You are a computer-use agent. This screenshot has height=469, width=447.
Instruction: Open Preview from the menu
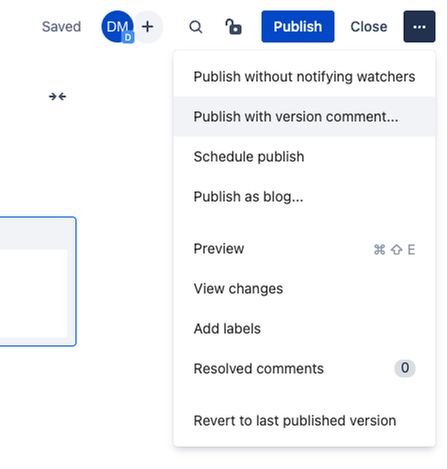coord(304,249)
